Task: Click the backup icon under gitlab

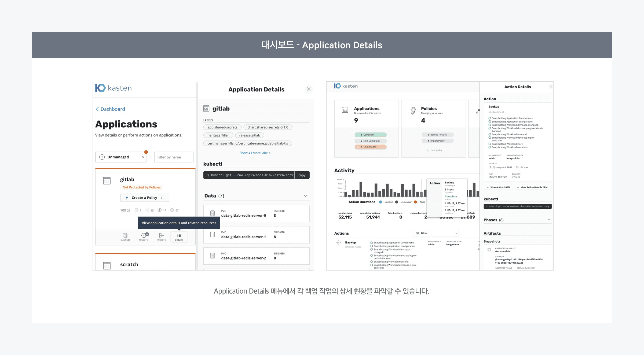Action: click(x=125, y=235)
